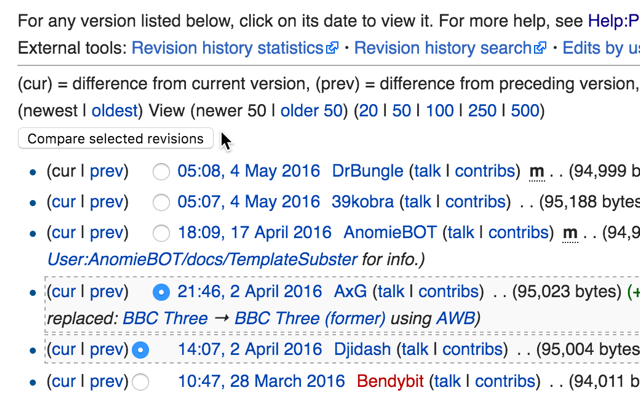Select radio button for DrBungle revision
The width and height of the screenshot is (640, 400).
click(x=161, y=172)
